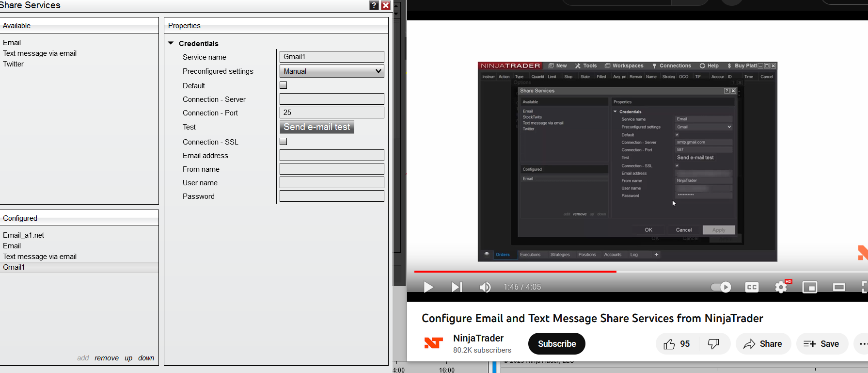Click the video frame thumbnail
The width and height of the screenshot is (868, 373).
point(628,162)
